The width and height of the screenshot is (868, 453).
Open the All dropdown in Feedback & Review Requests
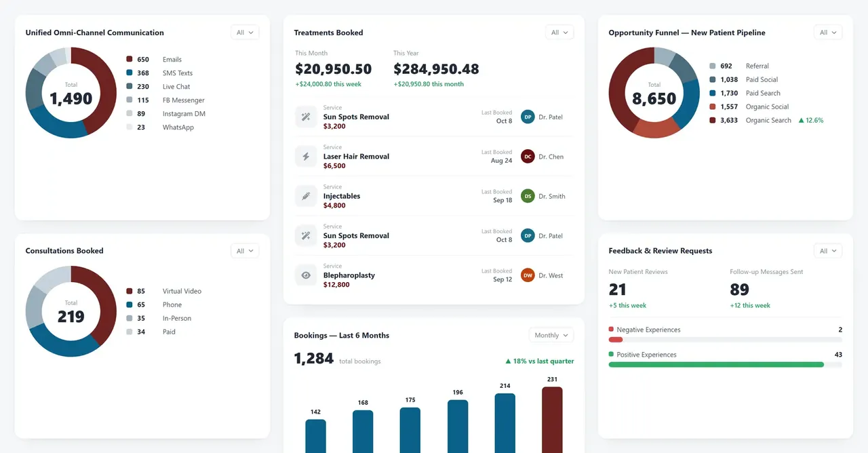pos(828,251)
